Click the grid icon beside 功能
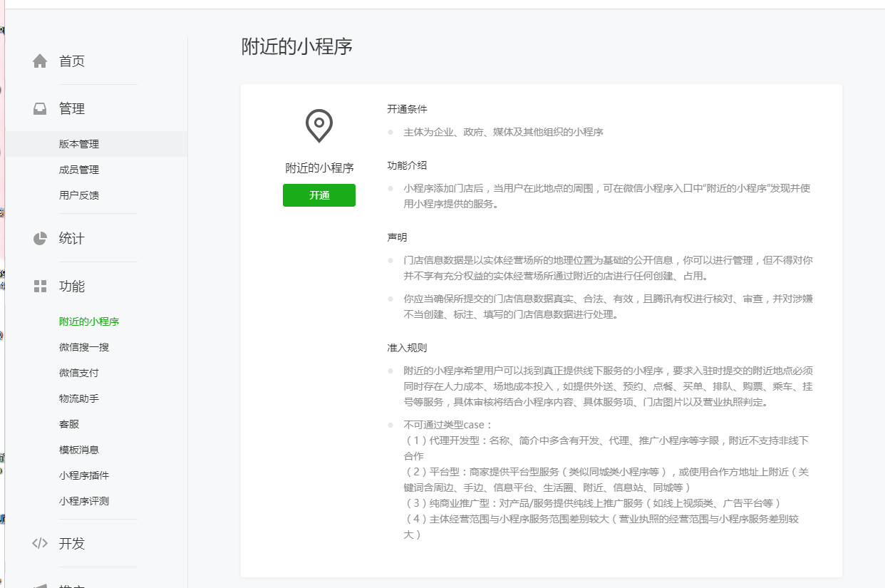Screen dimensions: 885x588 tap(40, 287)
